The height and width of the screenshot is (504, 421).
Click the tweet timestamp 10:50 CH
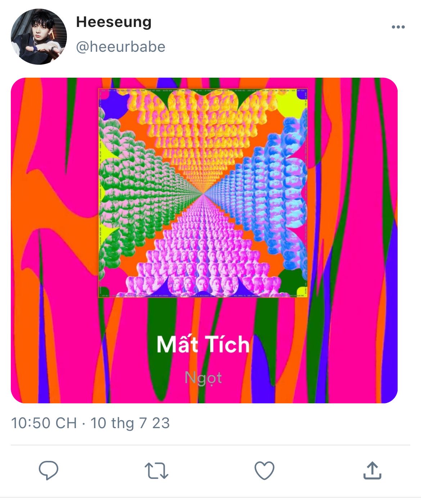pos(44,423)
